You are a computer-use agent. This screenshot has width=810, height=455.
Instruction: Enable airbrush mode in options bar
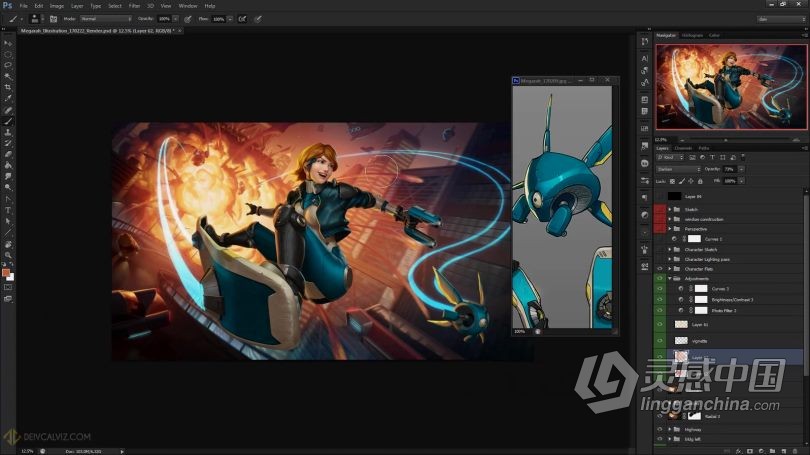coord(242,19)
